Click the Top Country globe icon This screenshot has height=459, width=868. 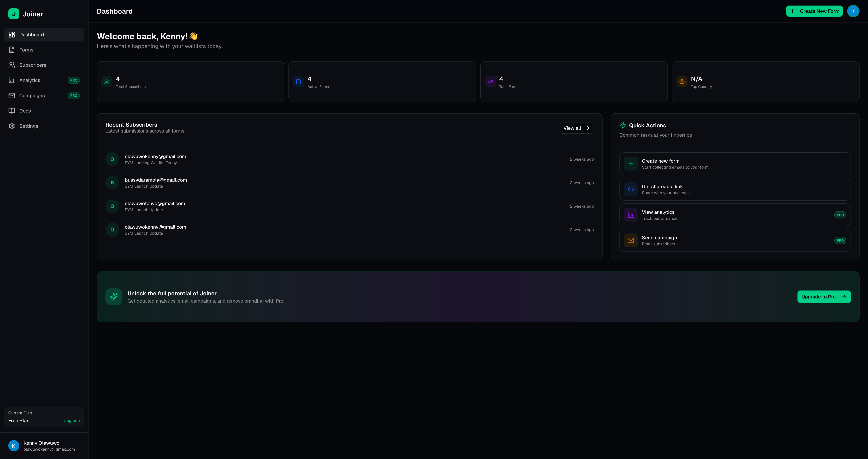(682, 82)
